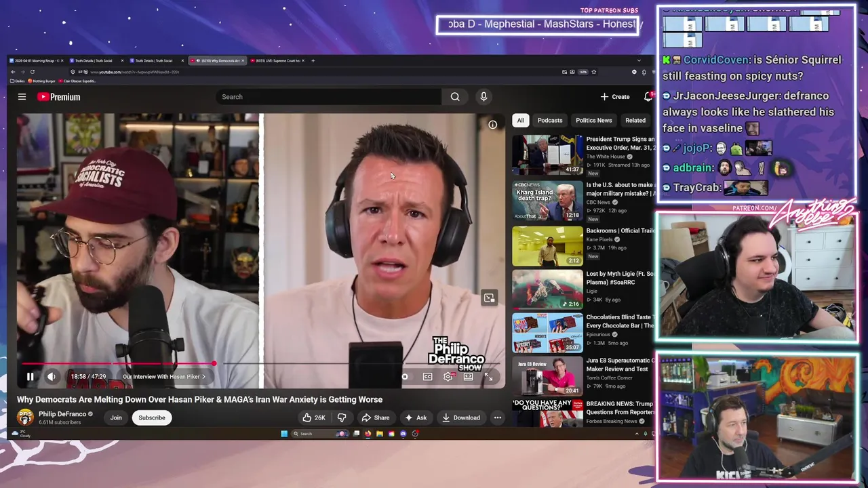This screenshot has height=488, width=868.
Task: Open 'Chocolatiers Blind Taste' video title
Action: 620,321
